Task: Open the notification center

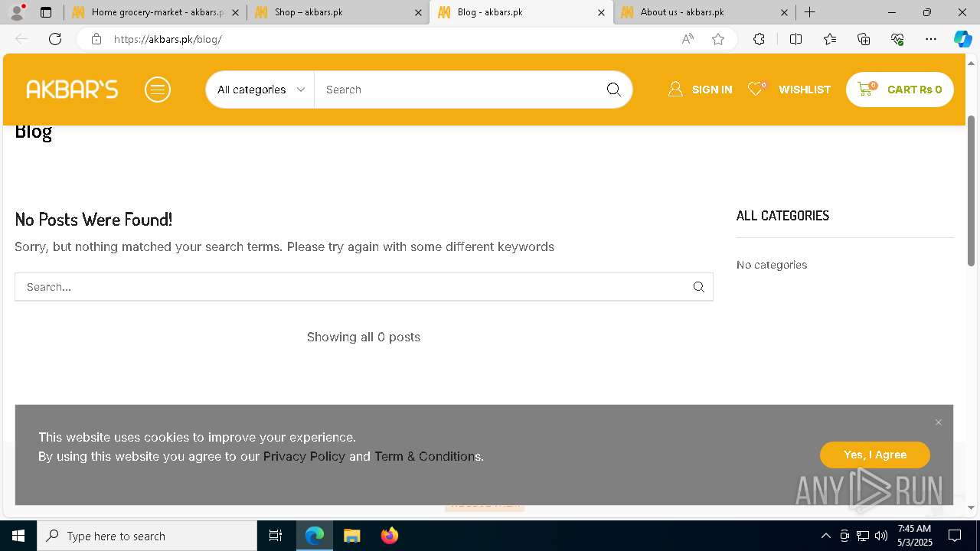Action: pos(955,536)
